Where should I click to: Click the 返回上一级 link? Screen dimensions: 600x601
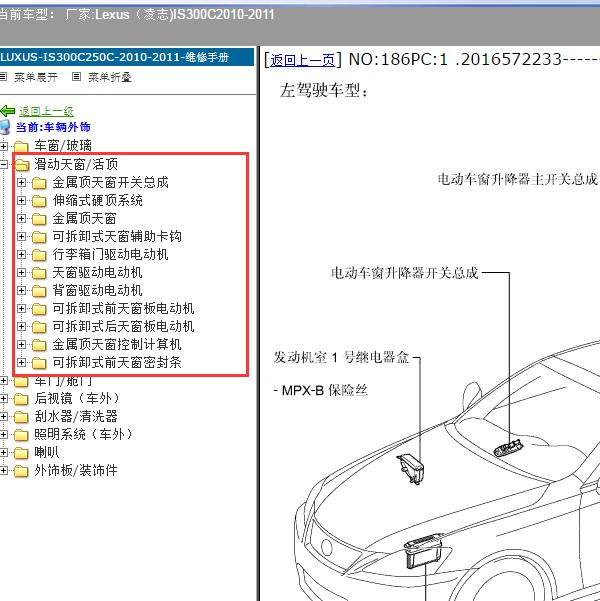coord(46,112)
